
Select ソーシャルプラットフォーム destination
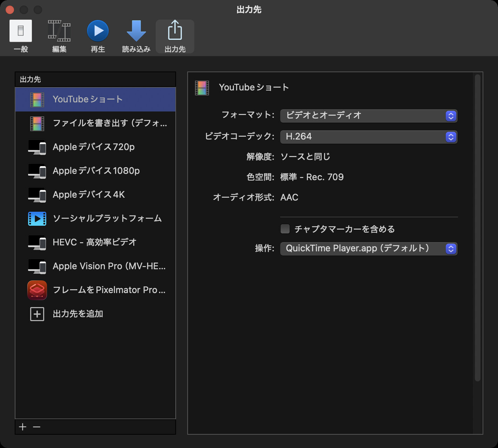coord(95,219)
